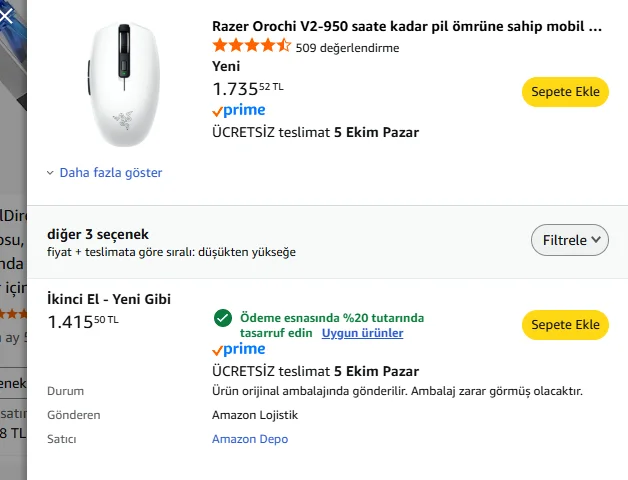Click the prime logo under the Yeni offer
The width and height of the screenshot is (628, 480).
239,111
